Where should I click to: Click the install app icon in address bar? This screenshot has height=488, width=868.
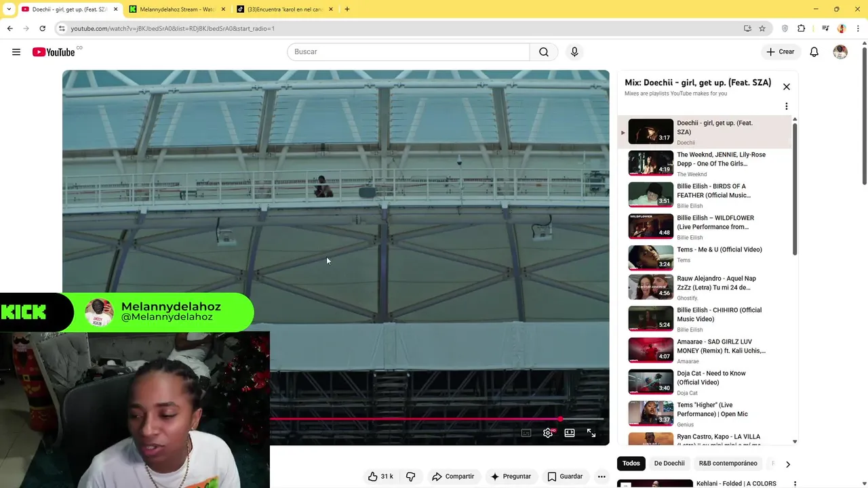[747, 28]
